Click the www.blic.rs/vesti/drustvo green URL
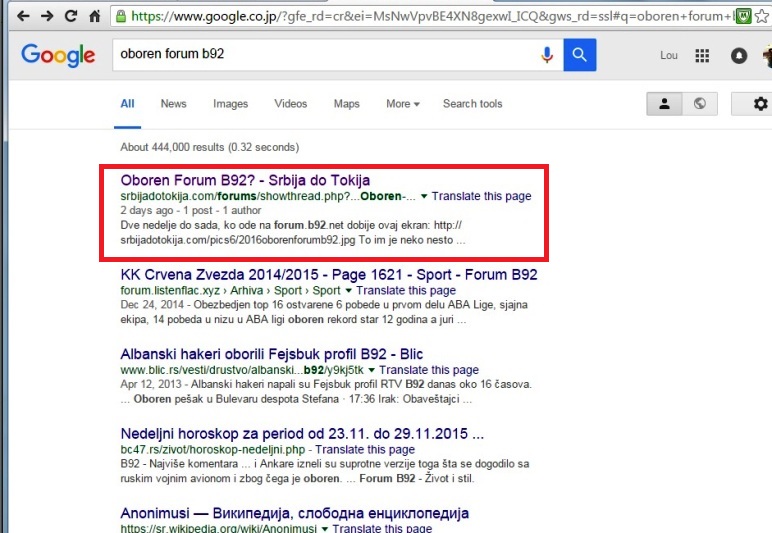 point(242,370)
